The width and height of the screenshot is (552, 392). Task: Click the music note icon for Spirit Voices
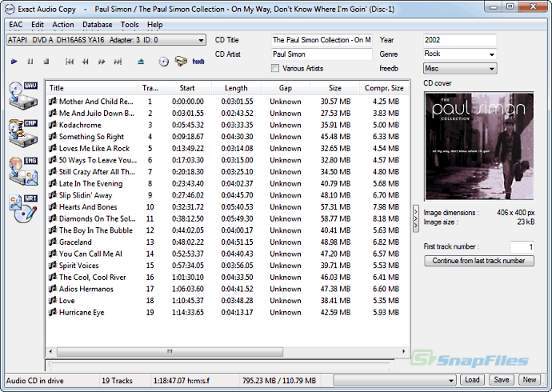53,265
